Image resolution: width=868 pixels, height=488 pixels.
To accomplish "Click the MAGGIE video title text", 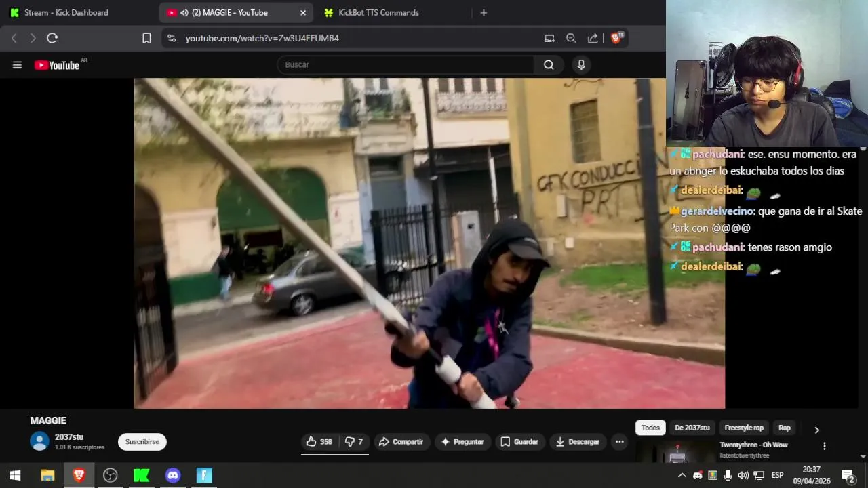I will coord(48,421).
